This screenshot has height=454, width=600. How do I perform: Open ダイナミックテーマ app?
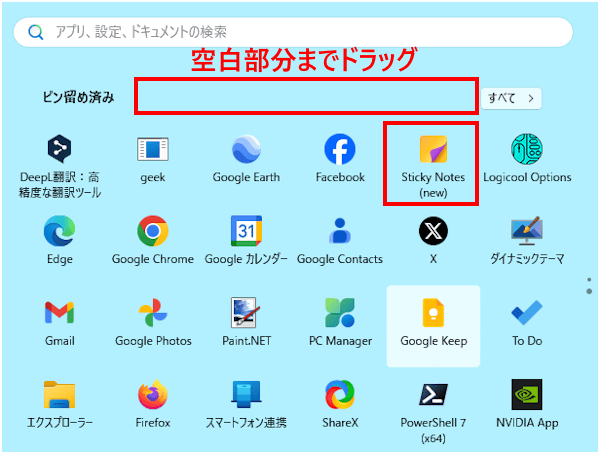[527, 240]
